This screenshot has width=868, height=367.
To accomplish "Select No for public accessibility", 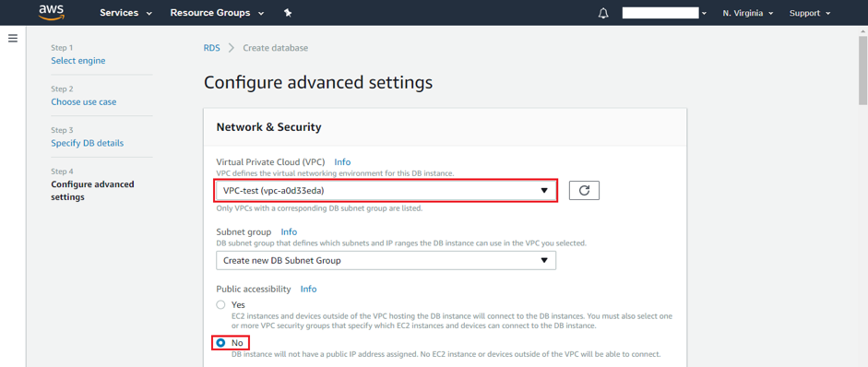I will click(220, 343).
